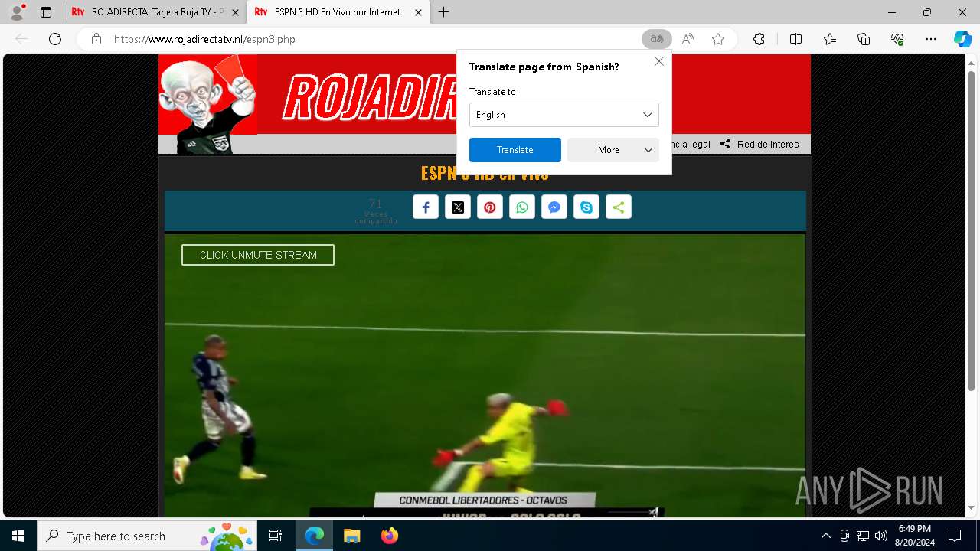
Task: Switch to ROJADIRECTA Tarjeta Roja TV tab
Action: pos(155,12)
